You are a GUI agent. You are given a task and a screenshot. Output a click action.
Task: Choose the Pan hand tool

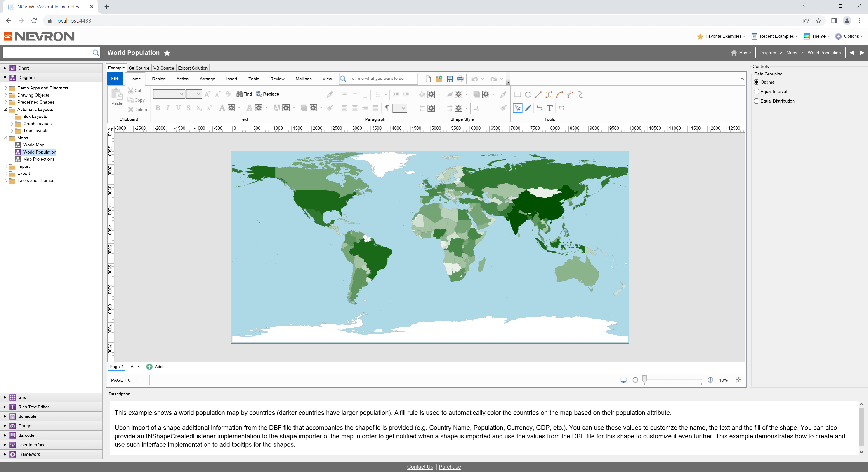561,108
